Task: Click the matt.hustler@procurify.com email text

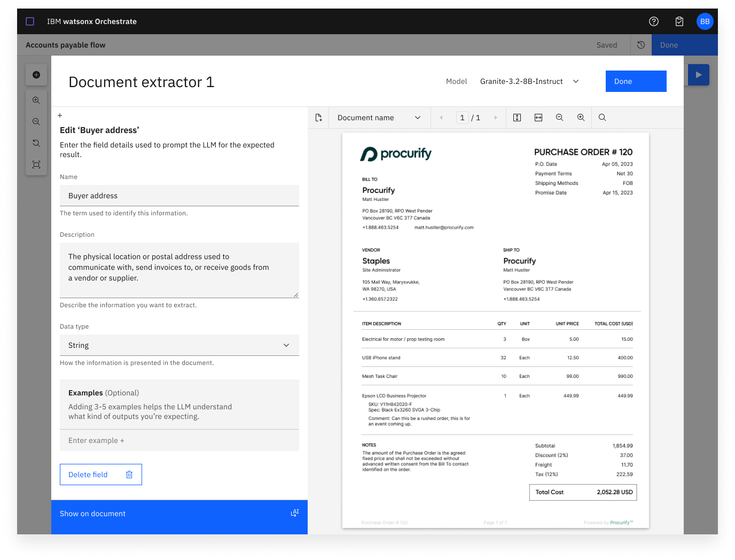Action: pos(444,228)
